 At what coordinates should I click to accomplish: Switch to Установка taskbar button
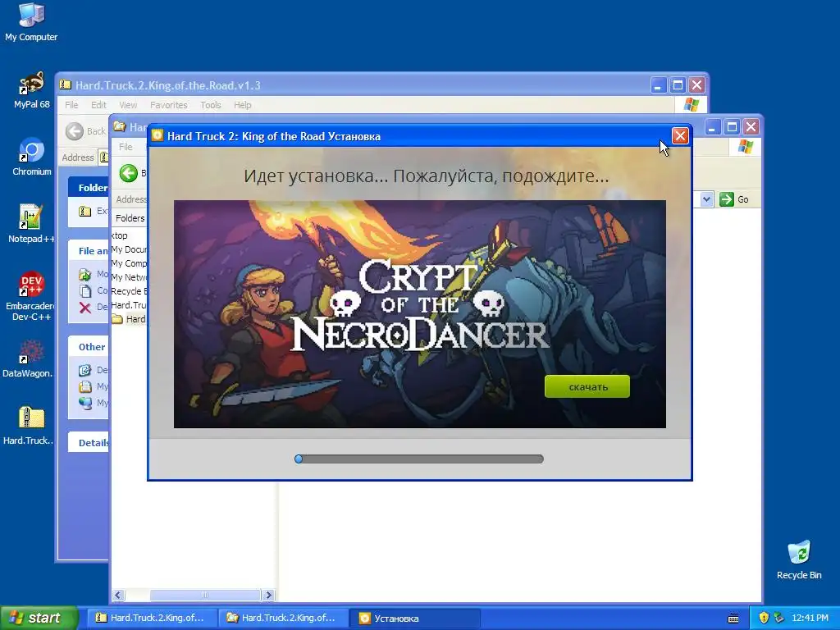(414, 618)
